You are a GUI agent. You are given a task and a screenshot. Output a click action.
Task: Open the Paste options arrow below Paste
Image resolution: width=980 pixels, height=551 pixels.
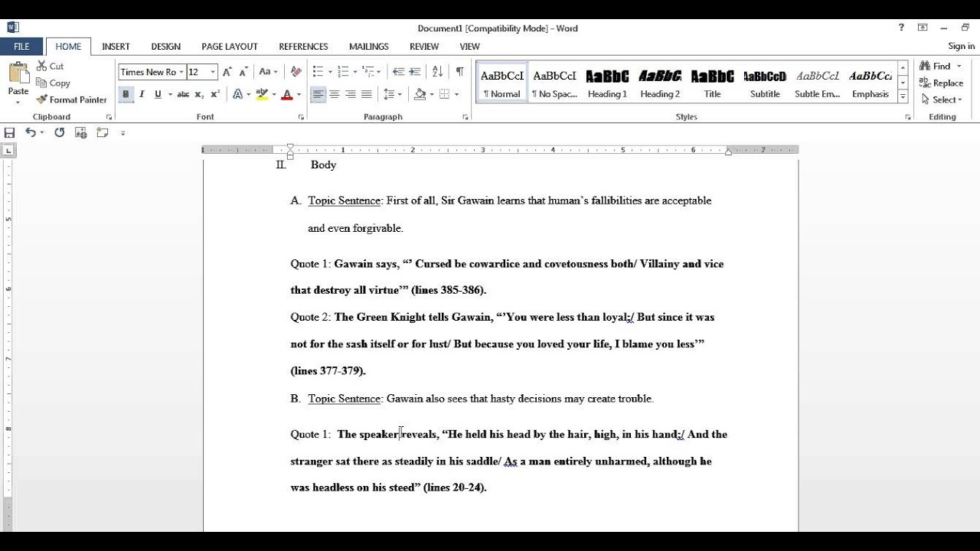pyautogui.click(x=18, y=101)
